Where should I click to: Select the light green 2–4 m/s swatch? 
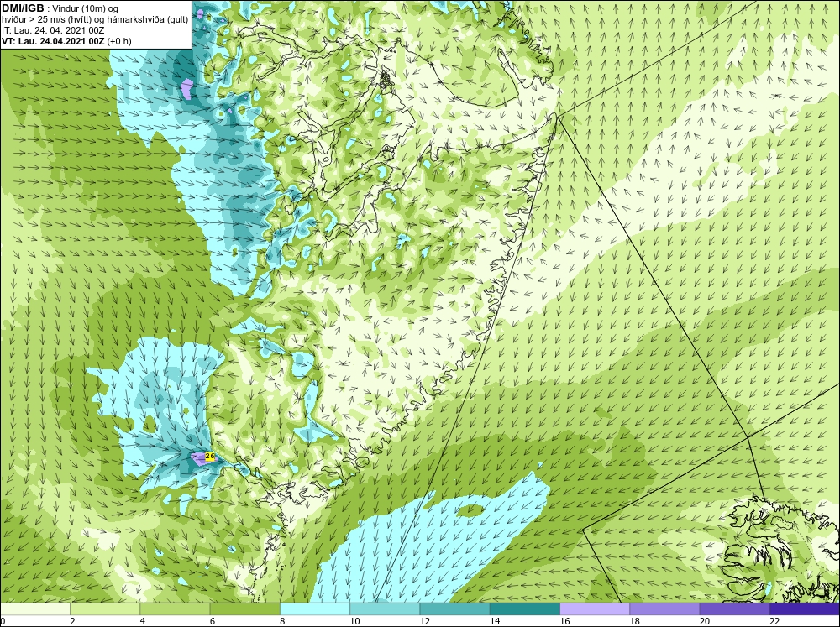(105, 609)
